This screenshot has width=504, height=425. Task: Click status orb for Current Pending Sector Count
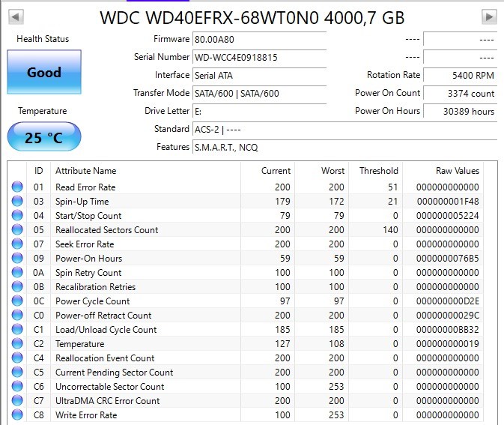(17, 372)
